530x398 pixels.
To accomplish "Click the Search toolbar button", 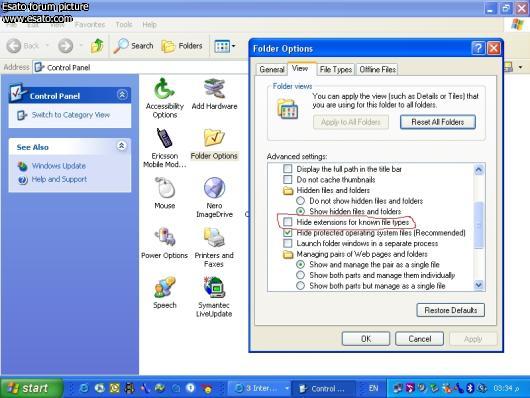I will pyautogui.click(x=133, y=46).
